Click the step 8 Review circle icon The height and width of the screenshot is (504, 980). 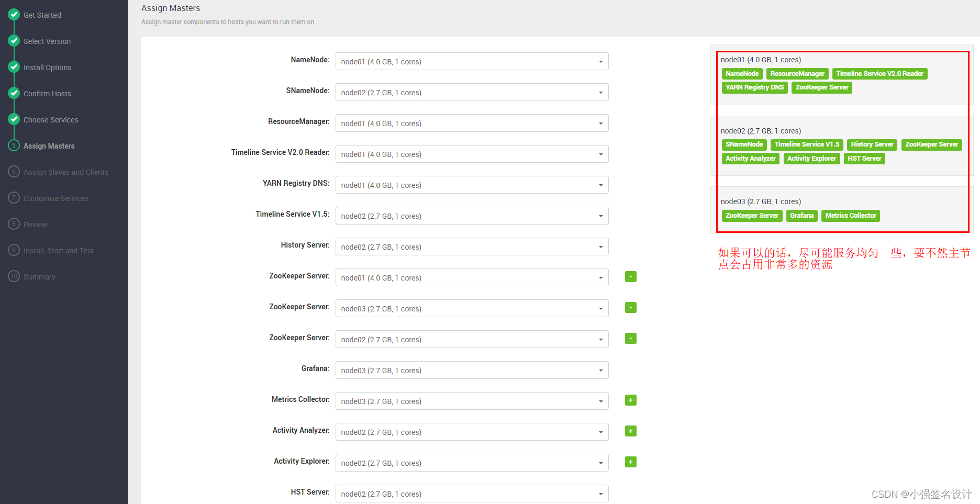tap(14, 224)
